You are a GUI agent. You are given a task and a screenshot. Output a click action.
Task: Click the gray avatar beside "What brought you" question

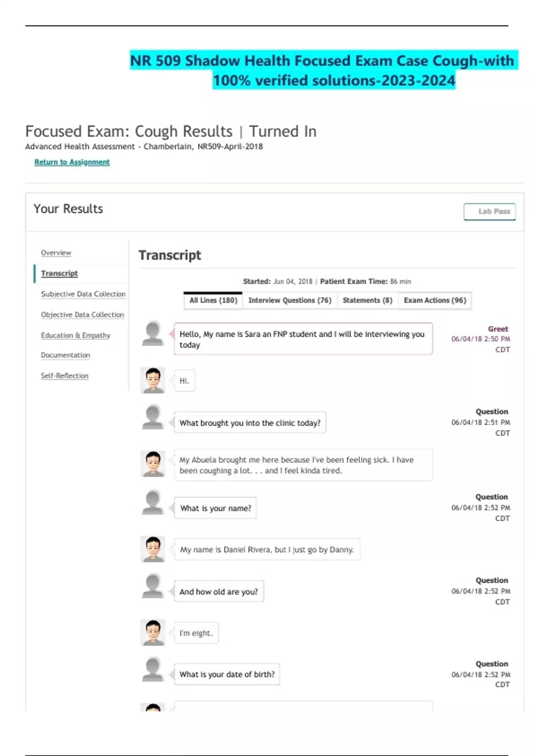[x=153, y=417]
